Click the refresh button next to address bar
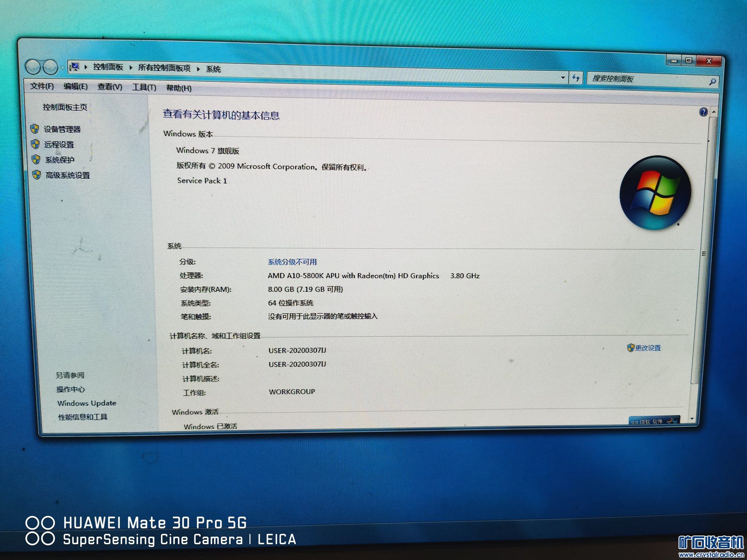The image size is (747, 560). [576, 78]
